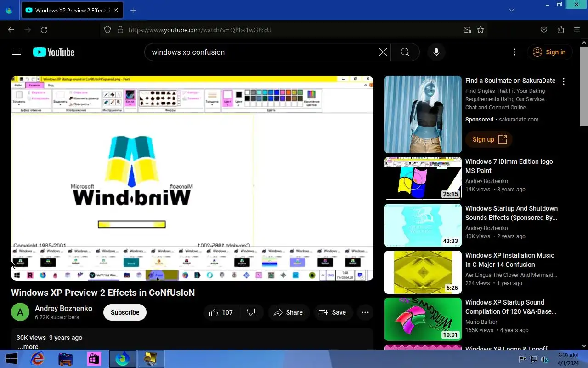588x368 pixels.
Task: Click the Share button
Action: [x=288, y=312]
